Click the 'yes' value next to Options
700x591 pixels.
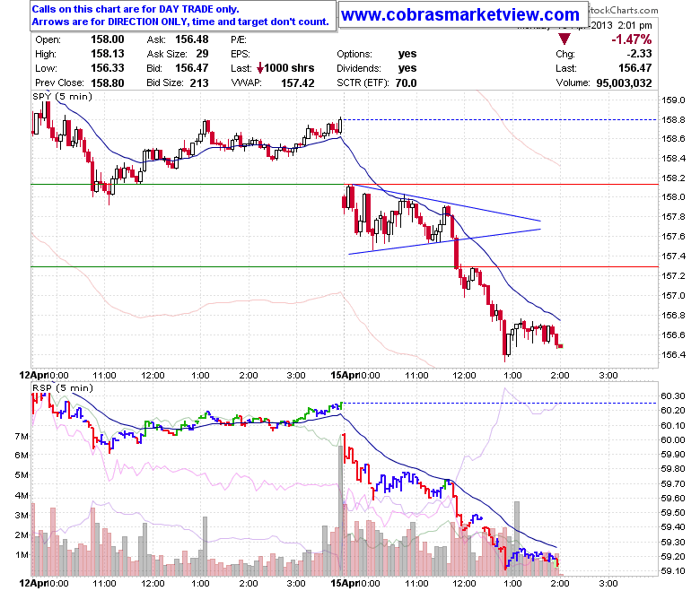407,54
